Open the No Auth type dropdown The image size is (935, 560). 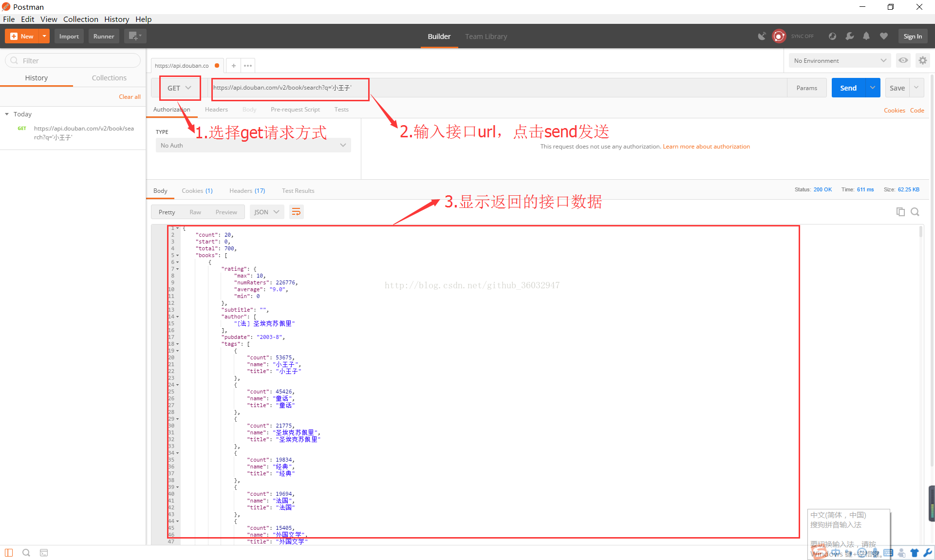(x=253, y=145)
